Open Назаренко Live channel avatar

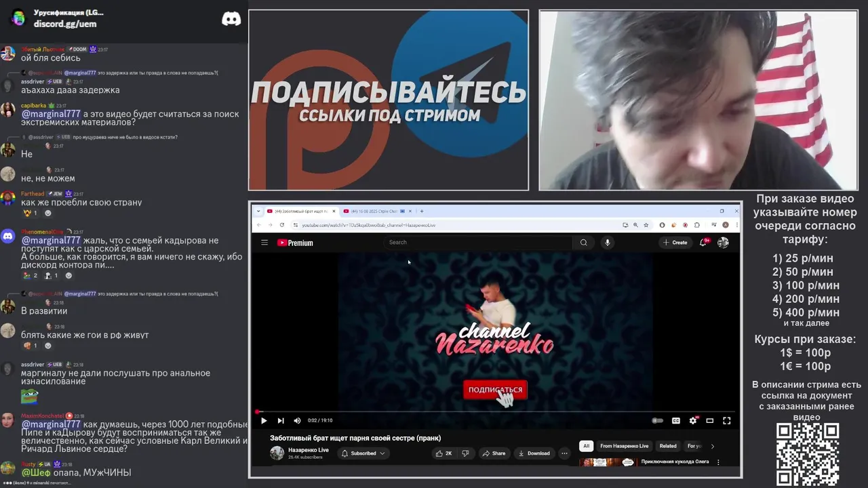(x=277, y=453)
